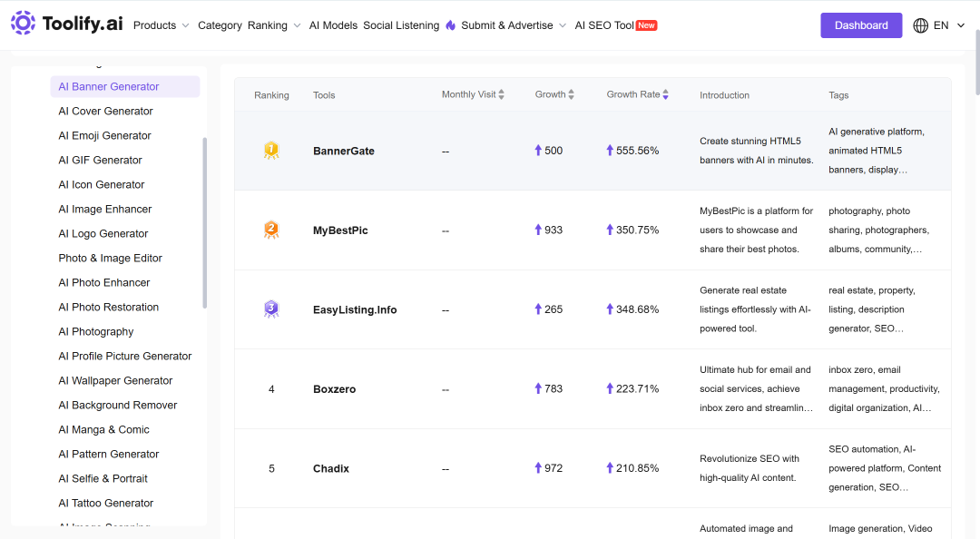The image size is (980, 539).
Task: Click the gold rank 1 medal
Action: pyautogui.click(x=271, y=150)
